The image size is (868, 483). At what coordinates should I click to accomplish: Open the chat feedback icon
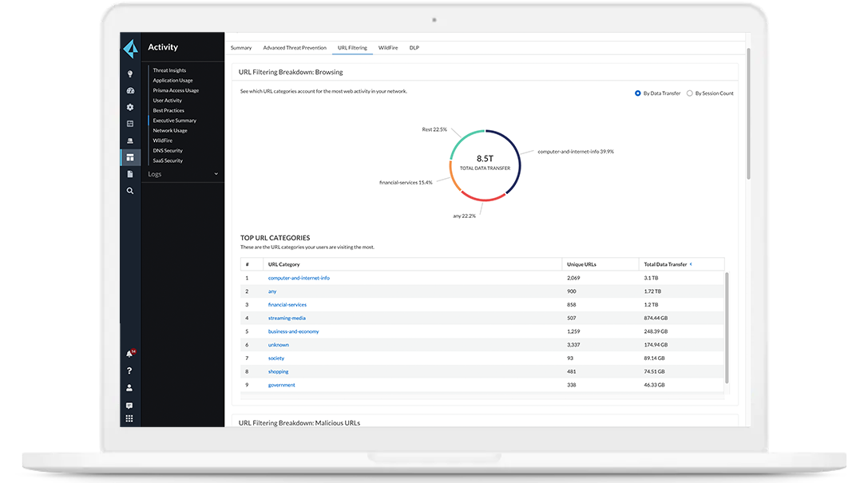tap(129, 405)
